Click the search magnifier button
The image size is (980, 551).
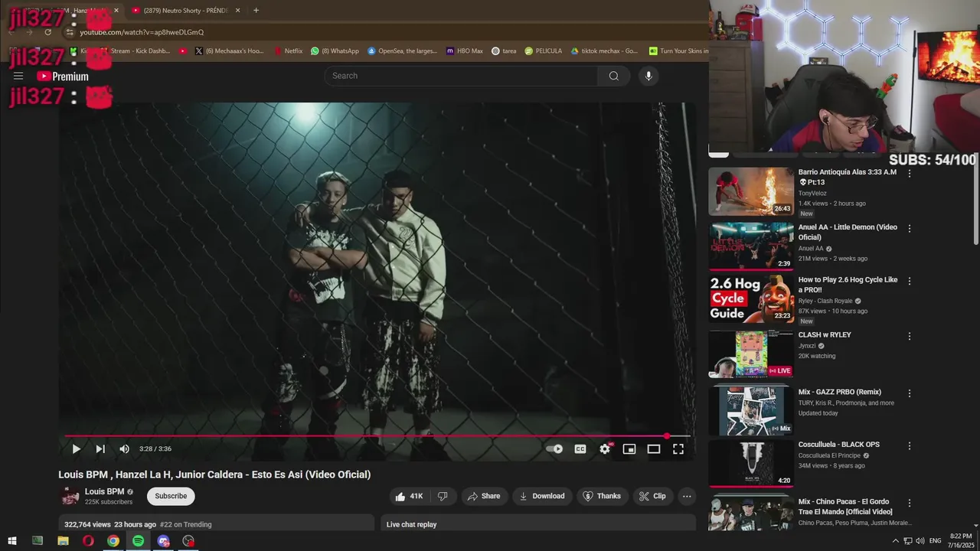(614, 76)
